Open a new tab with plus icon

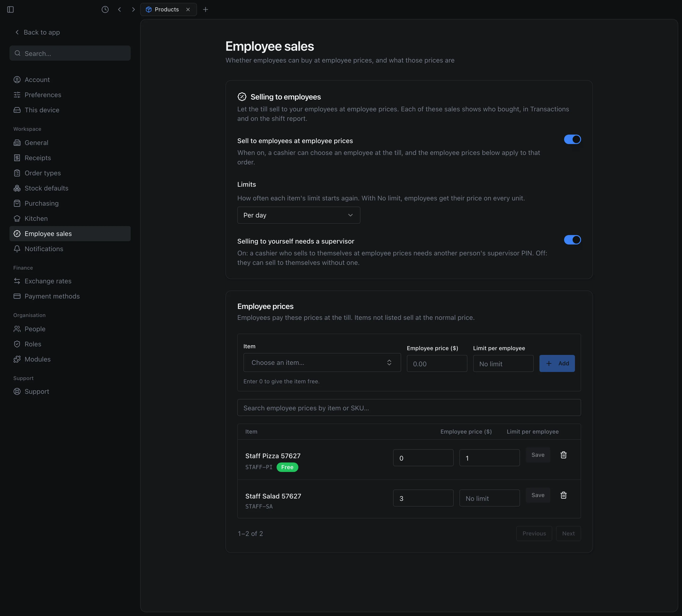(205, 9)
